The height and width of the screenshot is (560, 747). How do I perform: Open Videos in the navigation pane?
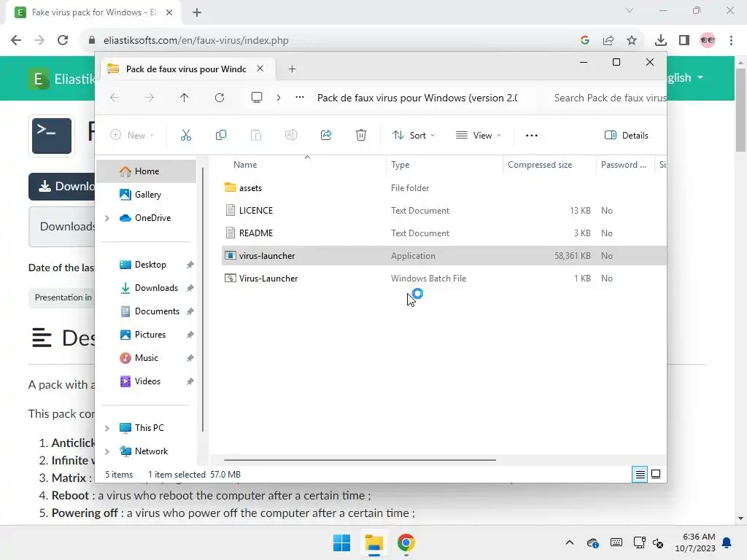coord(146,381)
